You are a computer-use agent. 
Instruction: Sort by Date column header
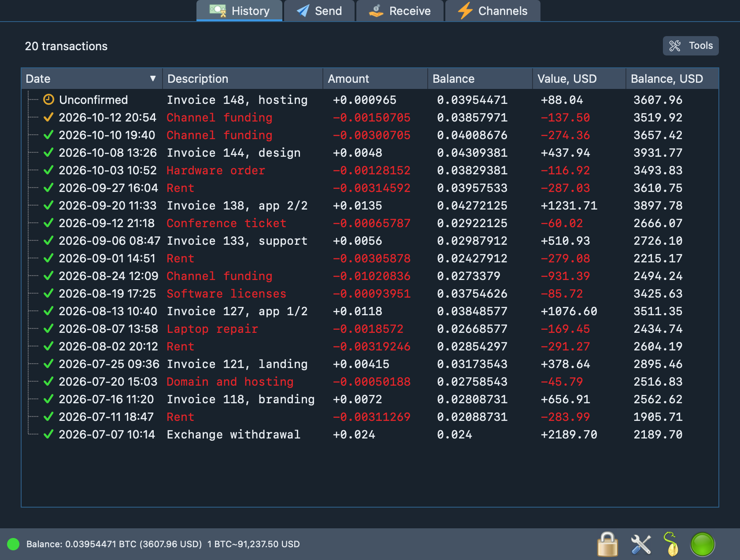click(x=92, y=79)
